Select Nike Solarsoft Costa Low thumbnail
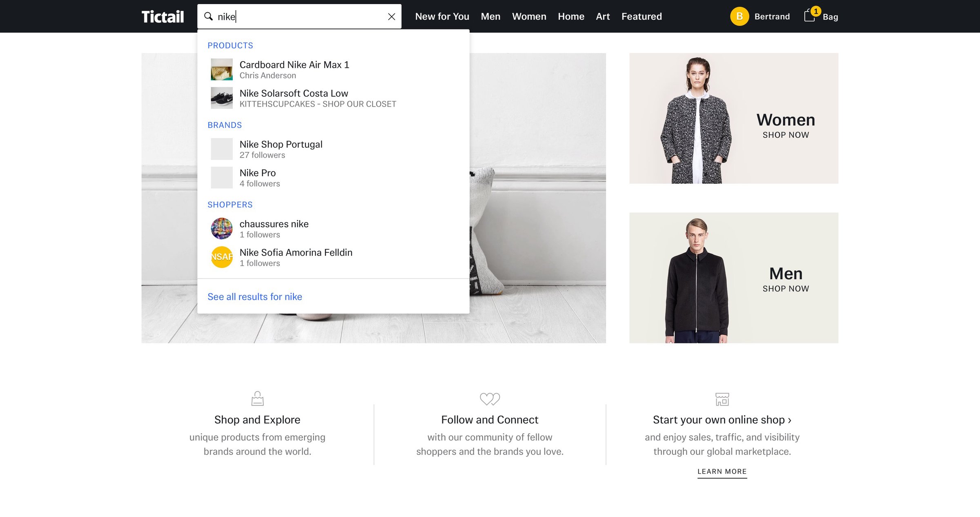Image resolution: width=980 pixels, height=517 pixels. [x=222, y=98]
